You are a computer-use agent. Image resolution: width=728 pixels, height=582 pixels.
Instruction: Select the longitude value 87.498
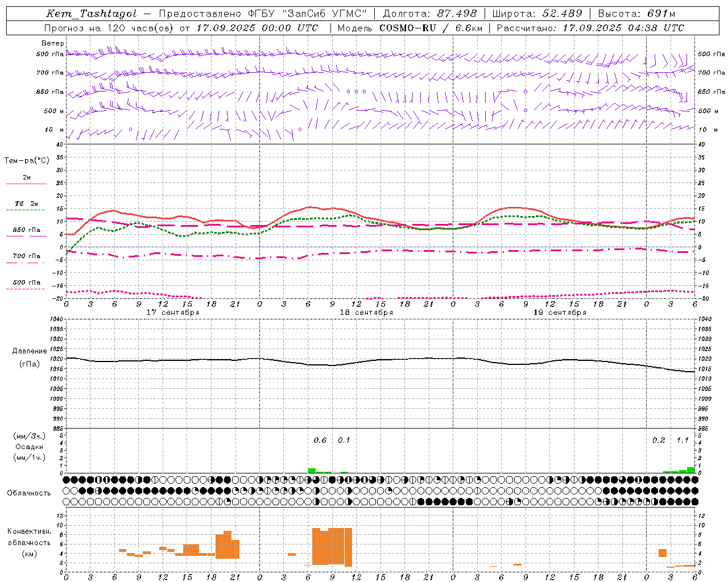[456, 14]
